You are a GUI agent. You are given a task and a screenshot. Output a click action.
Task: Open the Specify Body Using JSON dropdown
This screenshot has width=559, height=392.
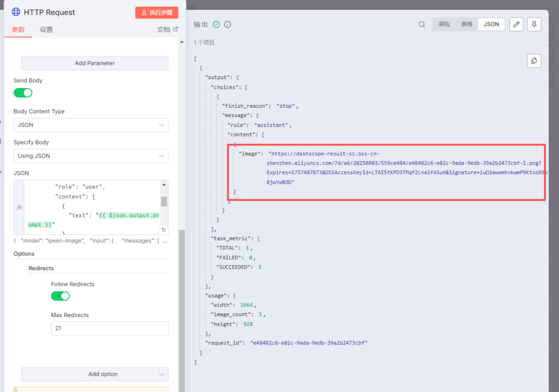tap(91, 156)
